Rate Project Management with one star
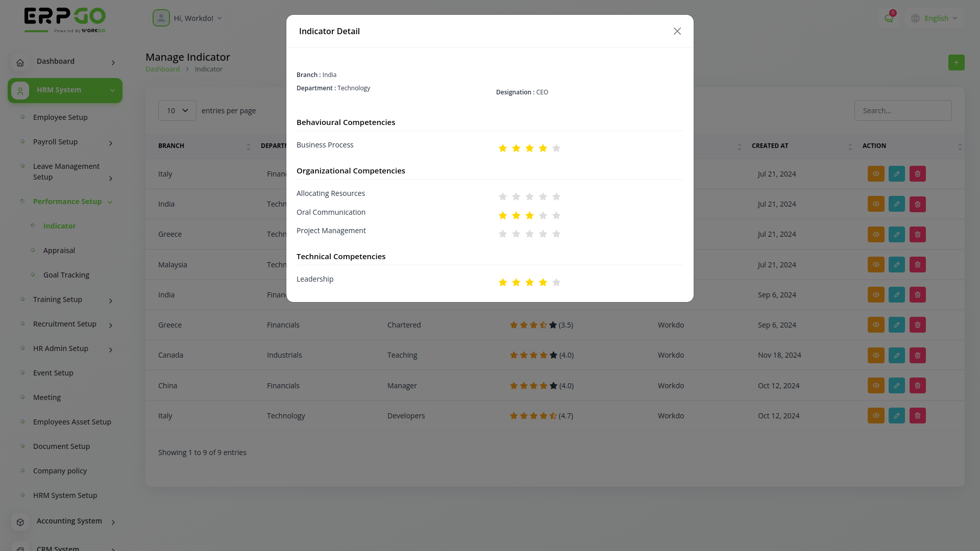 503,234
